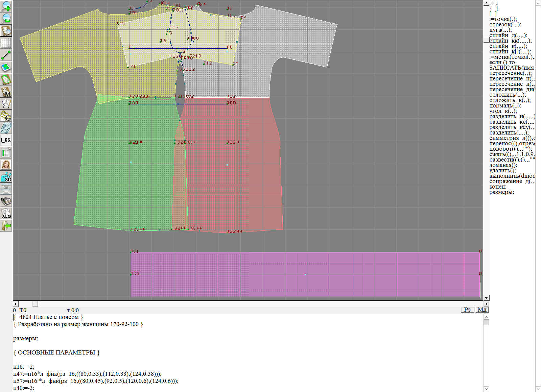Click the woman portrait icon

coord(6,165)
